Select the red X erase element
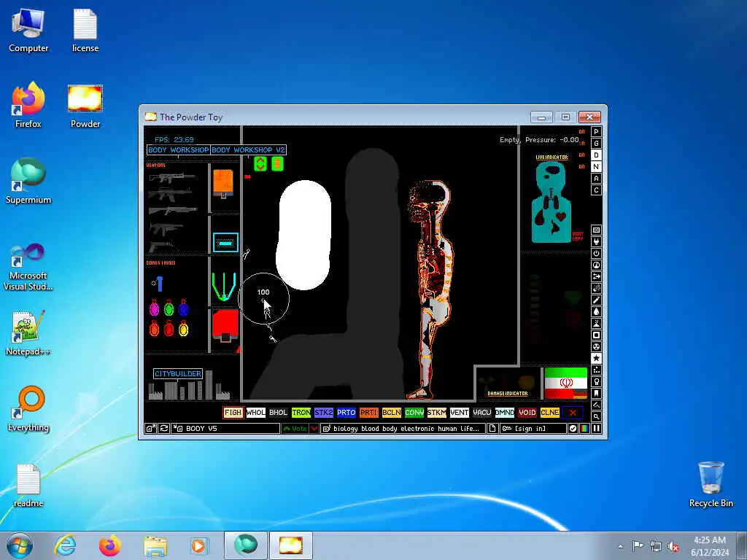 click(573, 413)
